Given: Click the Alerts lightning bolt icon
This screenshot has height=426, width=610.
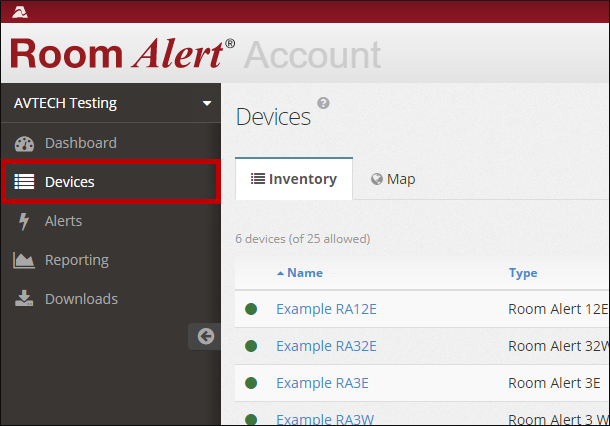Looking at the screenshot, I should pyautogui.click(x=24, y=221).
